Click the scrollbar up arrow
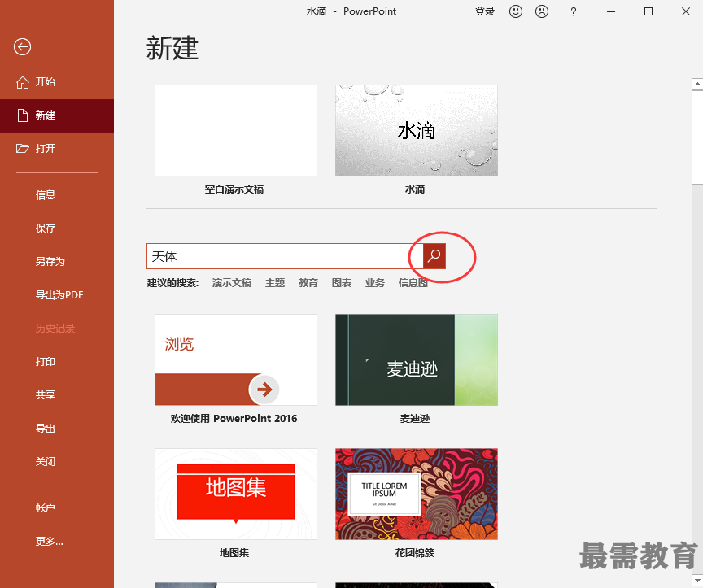The image size is (703, 588). click(697, 84)
